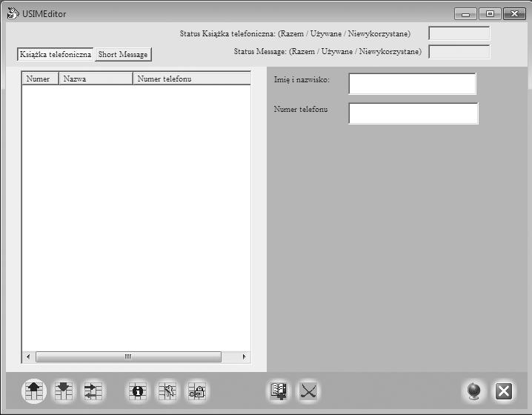Switch to the Short Message tab
This screenshot has height=415, width=532.
coord(123,54)
